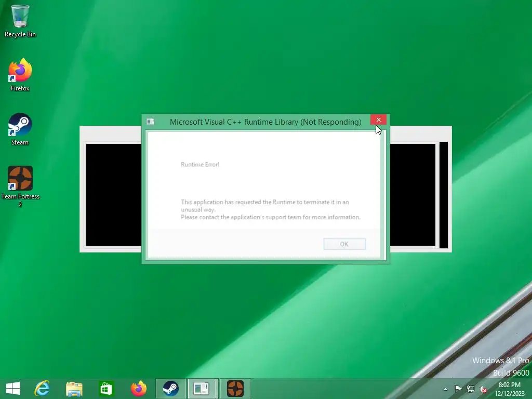Click the black window scrollbar behind the dialog
Screen dimensions: 532x399
[444, 195]
